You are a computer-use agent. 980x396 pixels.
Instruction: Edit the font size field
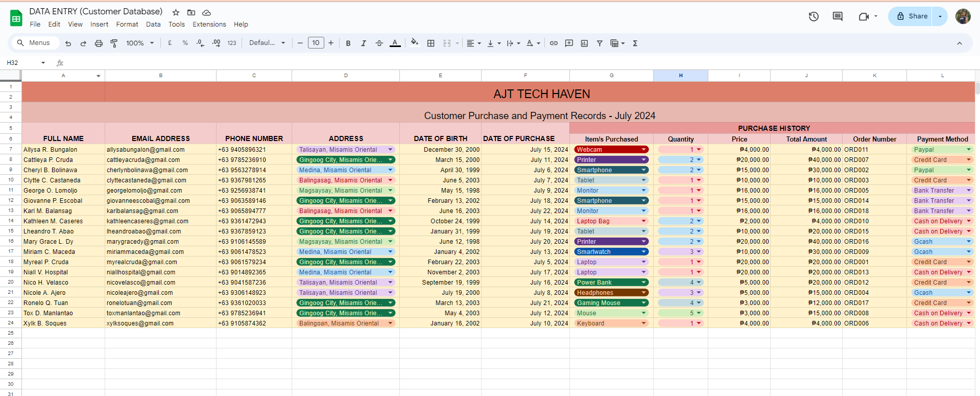click(316, 43)
